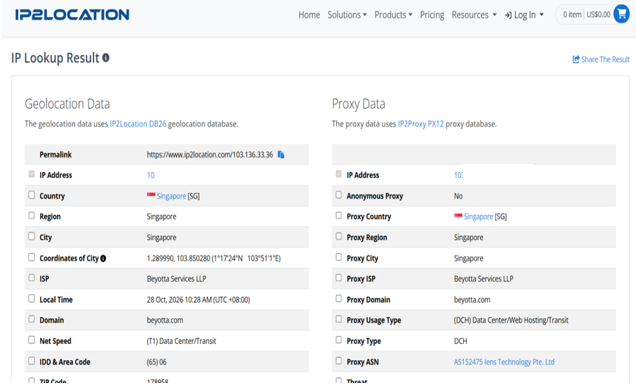Click the Anonymous Proxy value No

(458, 196)
